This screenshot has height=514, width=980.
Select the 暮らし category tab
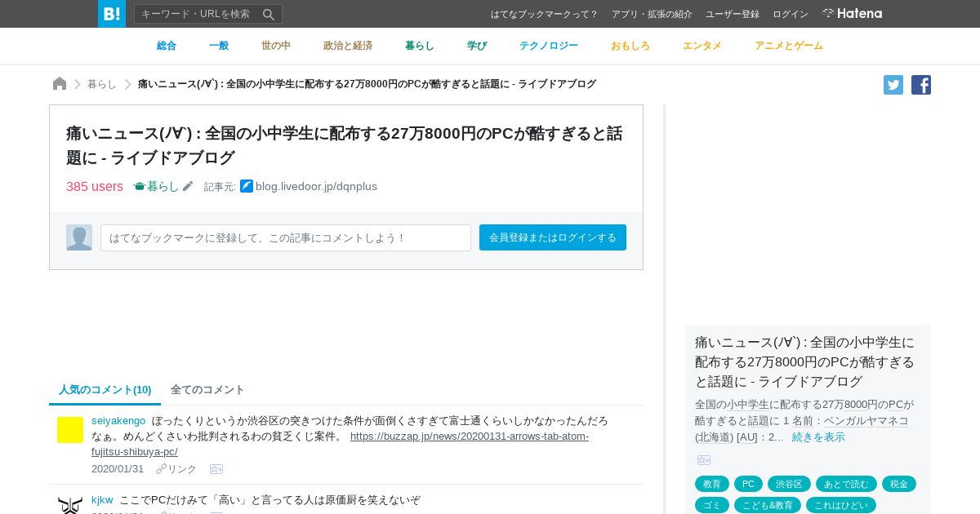420,46
